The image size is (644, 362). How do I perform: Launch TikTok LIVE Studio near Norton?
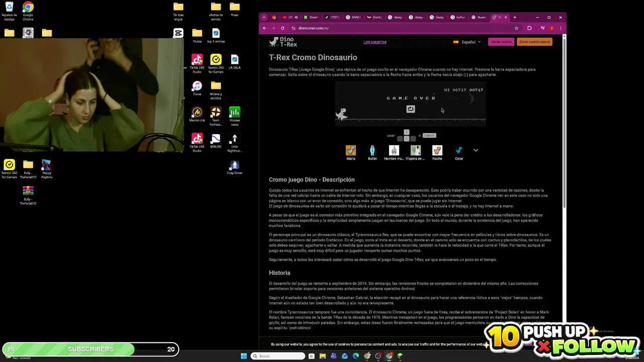click(197, 64)
